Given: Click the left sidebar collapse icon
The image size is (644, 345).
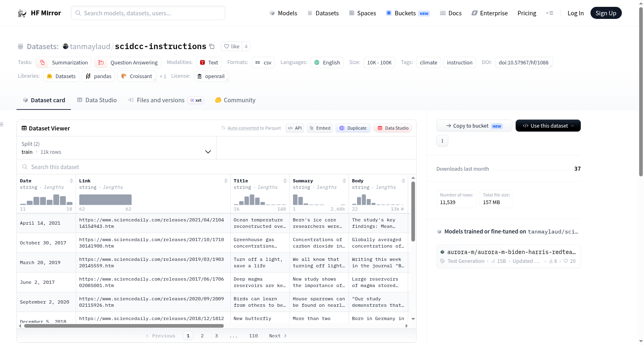Looking at the screenshot, I should [2, 124].
